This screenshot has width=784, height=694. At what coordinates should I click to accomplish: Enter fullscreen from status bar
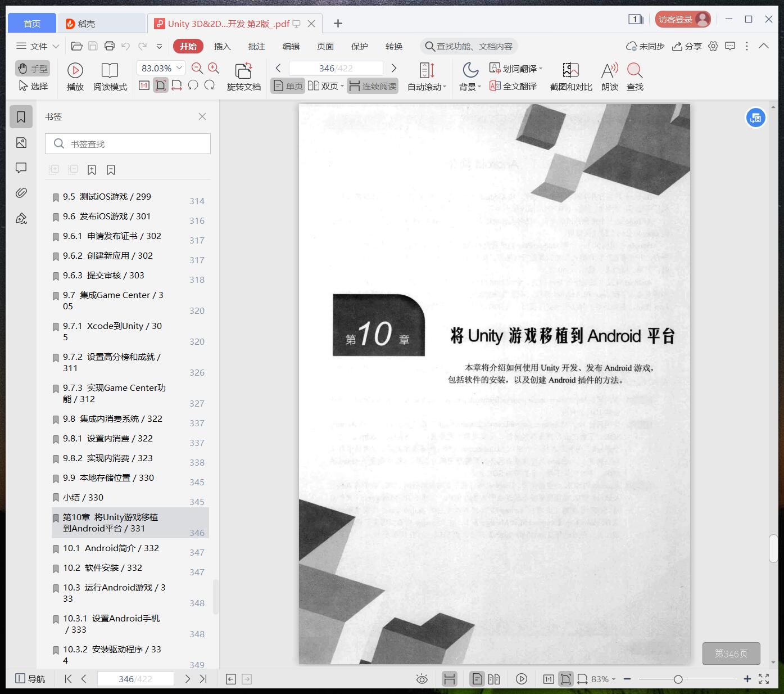[x=764, y=679]
